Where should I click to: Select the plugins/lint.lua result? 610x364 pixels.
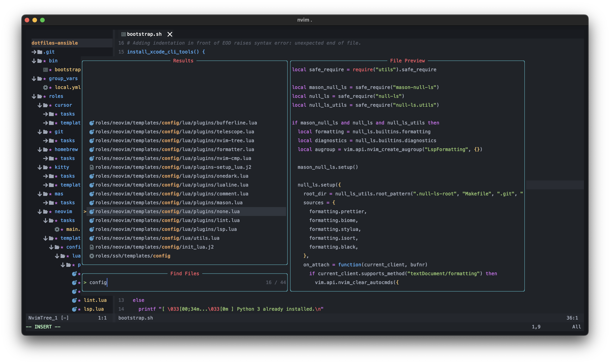[185, 220]
